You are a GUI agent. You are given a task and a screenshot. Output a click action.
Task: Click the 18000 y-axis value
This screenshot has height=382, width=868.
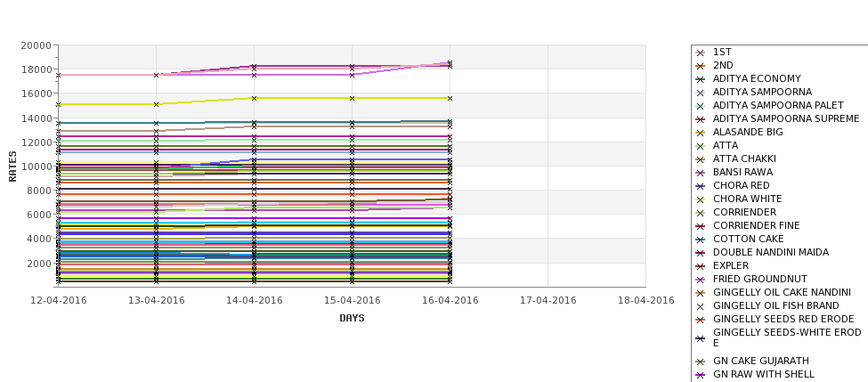(36, 69)
